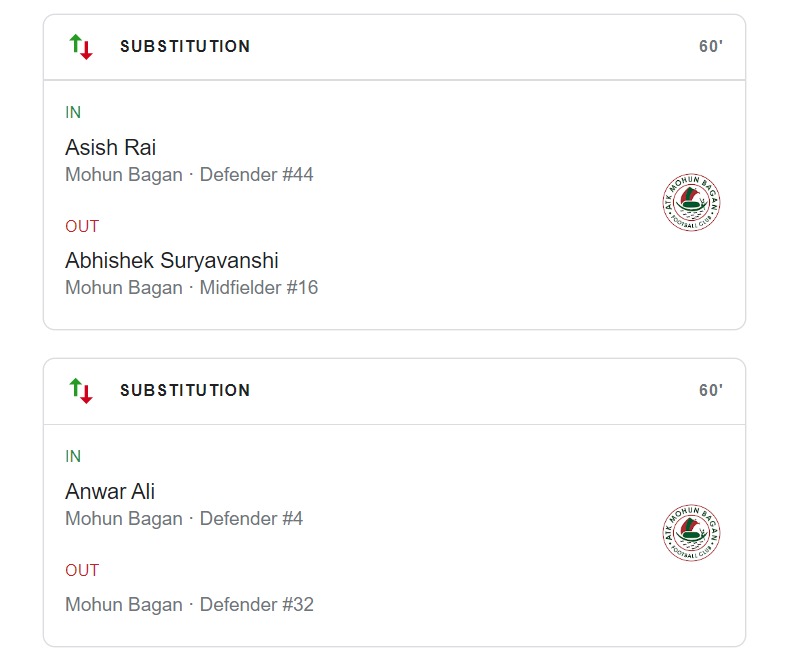Click 'Mohun Bagan · Defender #32' text
The width and height of the screenshot is (789, 657).
[189, 605]
